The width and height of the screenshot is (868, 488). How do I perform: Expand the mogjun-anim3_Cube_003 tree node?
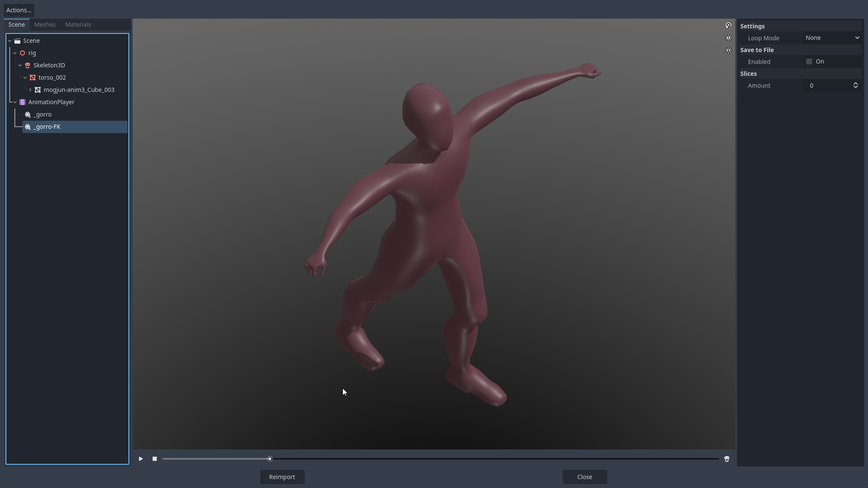pyautogui.click(x=30, y=90)
